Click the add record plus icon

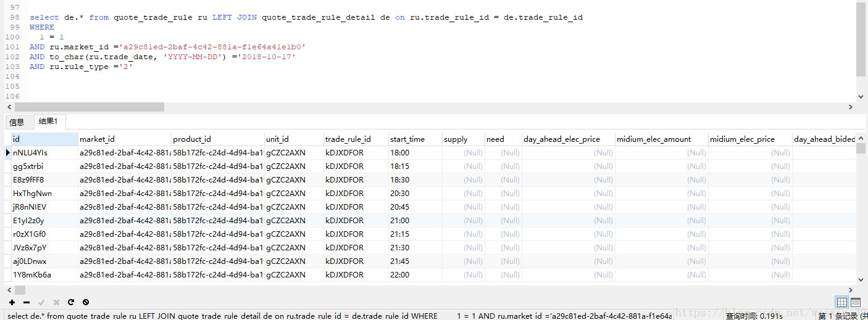[x=12, y=302]
